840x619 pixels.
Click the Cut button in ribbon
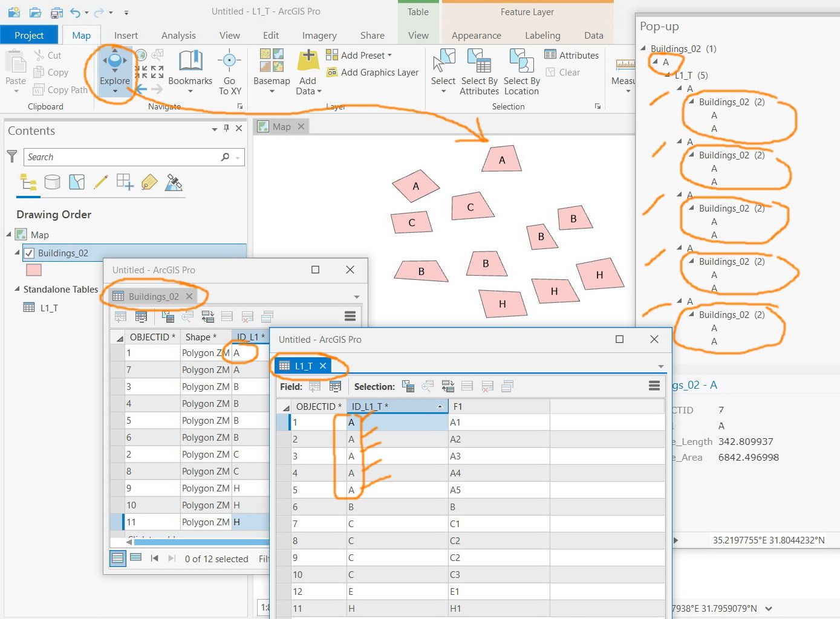[x=48, y=55]
